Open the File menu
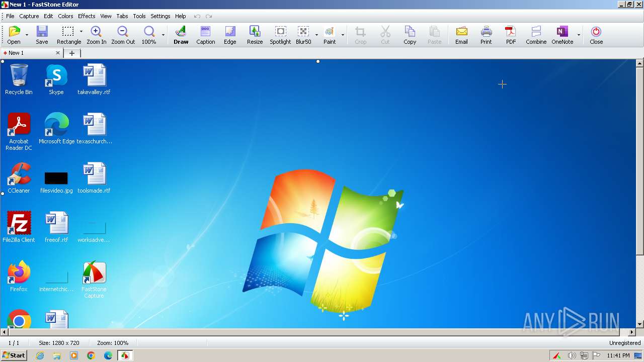 10,16
